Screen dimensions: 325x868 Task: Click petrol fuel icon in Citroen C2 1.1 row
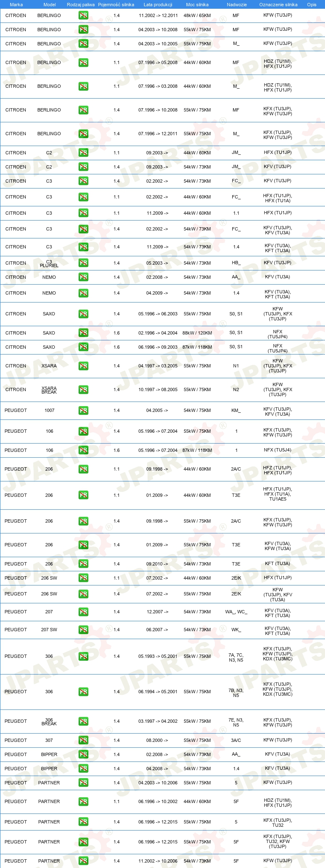(x=84, y=153)
